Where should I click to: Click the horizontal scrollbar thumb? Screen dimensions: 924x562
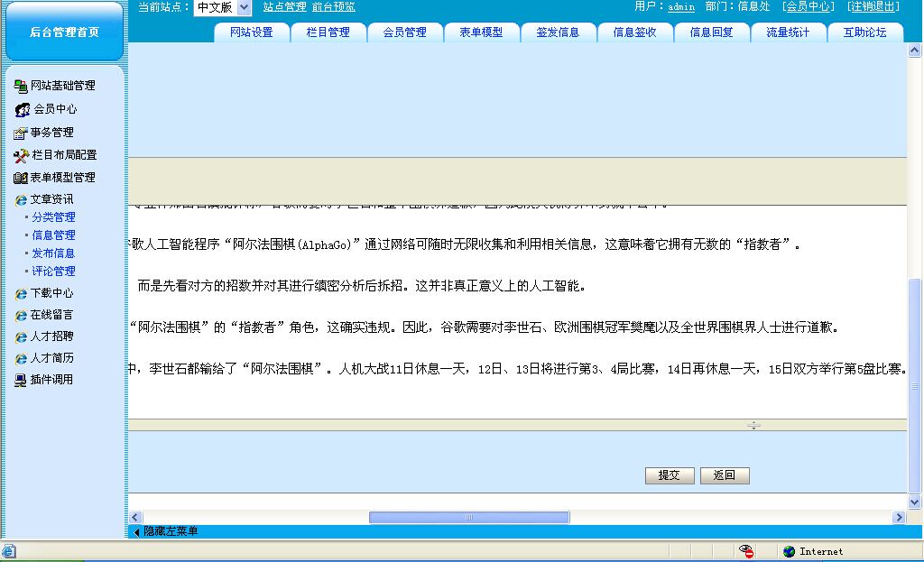pyautogui.click(x=469, y=517)
